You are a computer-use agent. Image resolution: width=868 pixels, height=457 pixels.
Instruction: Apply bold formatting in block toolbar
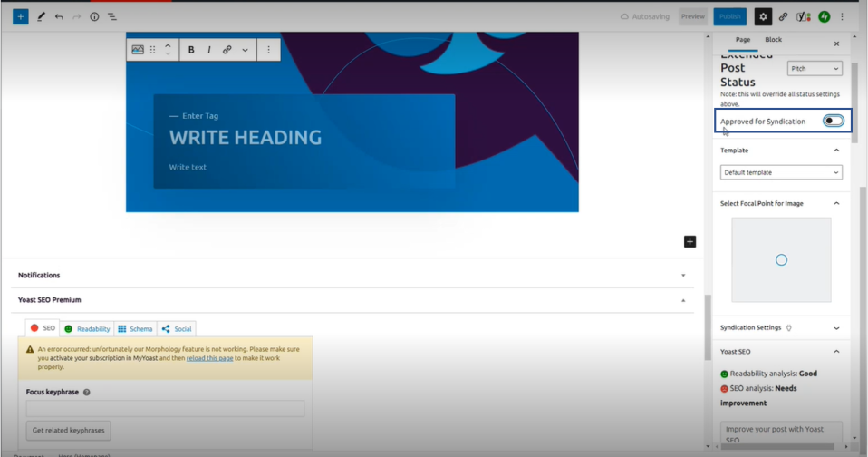click(191, 50)
